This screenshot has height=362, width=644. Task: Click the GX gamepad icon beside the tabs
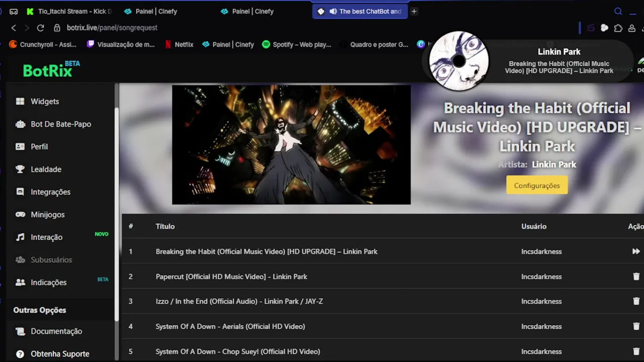(x=14, y=11)
